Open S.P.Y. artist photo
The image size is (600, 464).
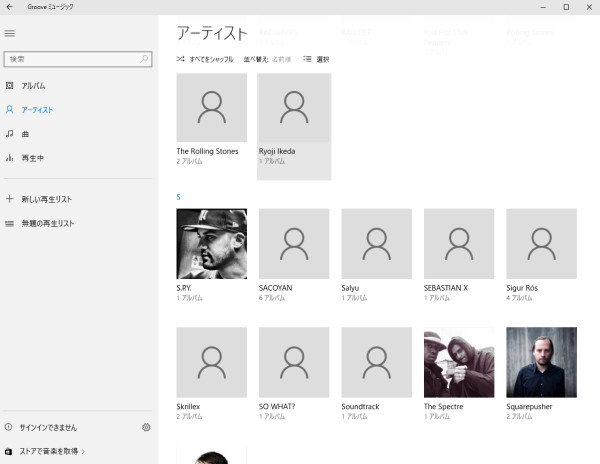[x=212, y=244]
